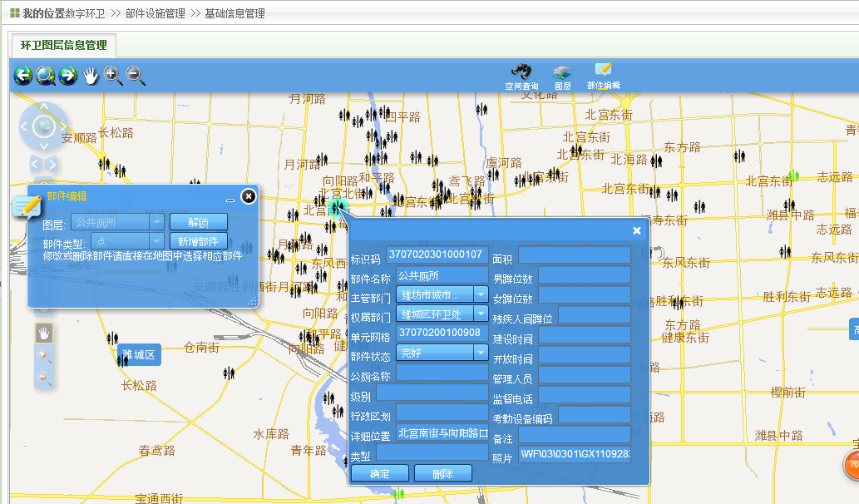
Task: Select the pan hand tool in toolbar
Action: click(91, 76)
